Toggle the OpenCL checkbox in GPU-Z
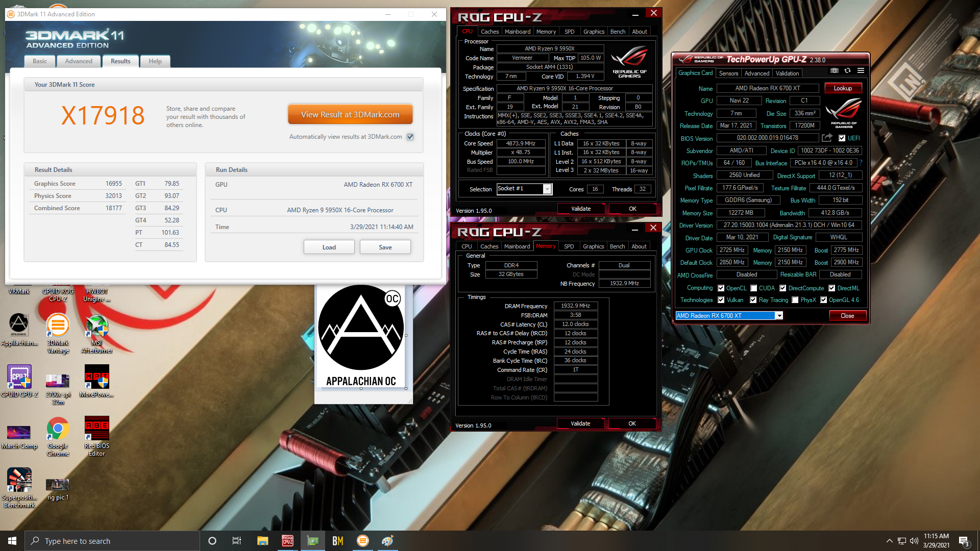The width and height of the screenshot is (980, 551). [721, 288]
